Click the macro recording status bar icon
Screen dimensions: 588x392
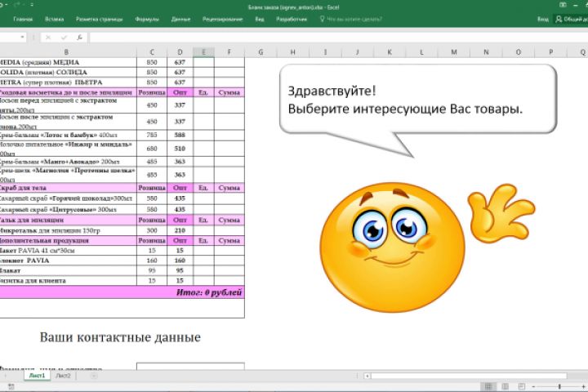pos(11,386)
